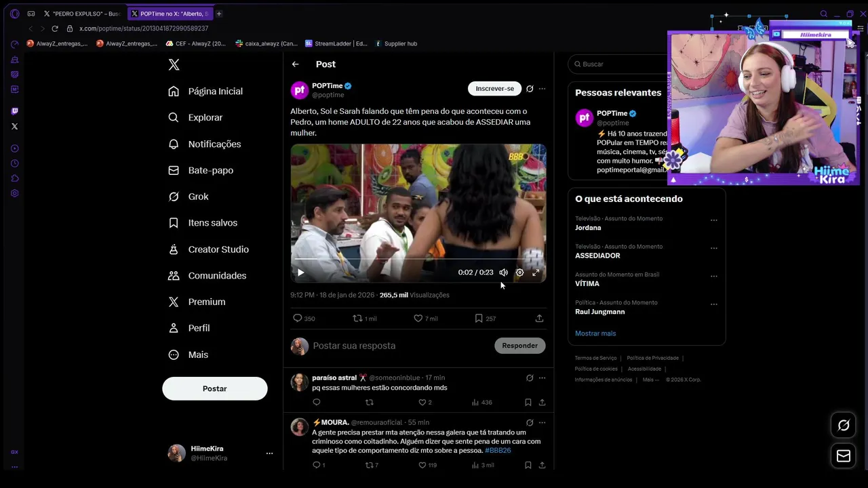
Task: Play the video in the post
Action: pyautogui.click(x=300, y=272)
